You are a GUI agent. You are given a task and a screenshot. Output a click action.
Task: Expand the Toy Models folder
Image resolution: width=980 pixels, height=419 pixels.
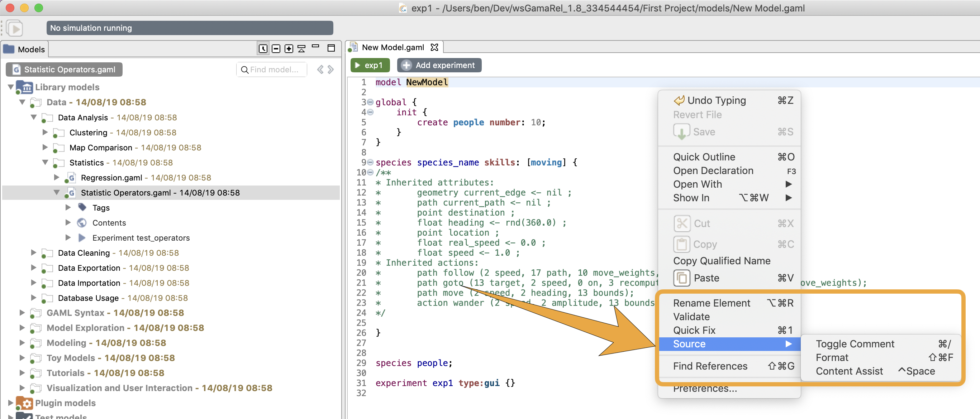click(22, 358)
